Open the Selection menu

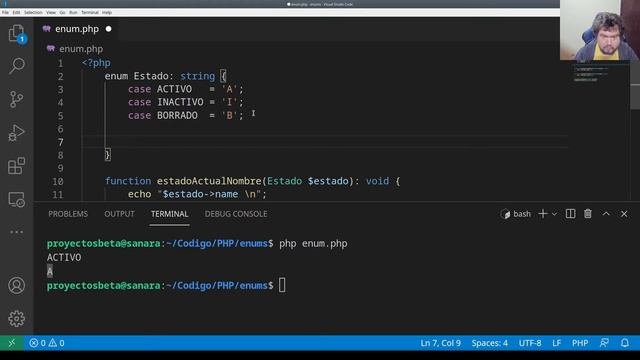(x=33, y=13)
